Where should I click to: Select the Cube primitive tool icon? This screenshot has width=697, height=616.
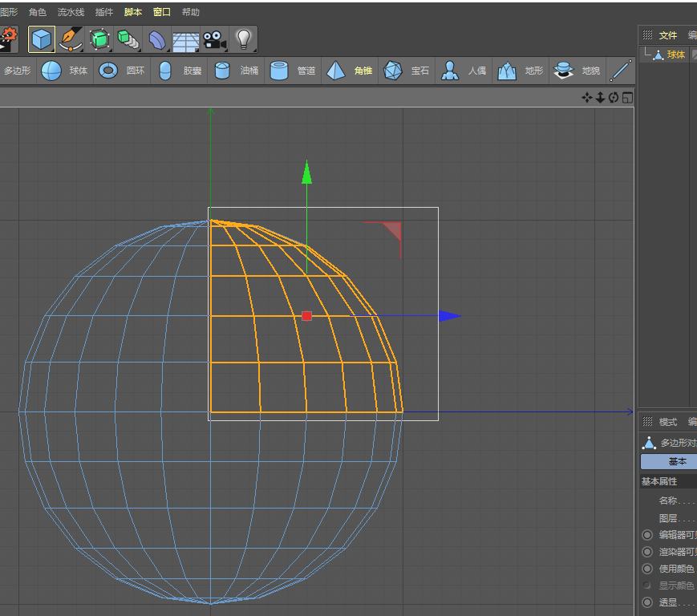point(42,38)
